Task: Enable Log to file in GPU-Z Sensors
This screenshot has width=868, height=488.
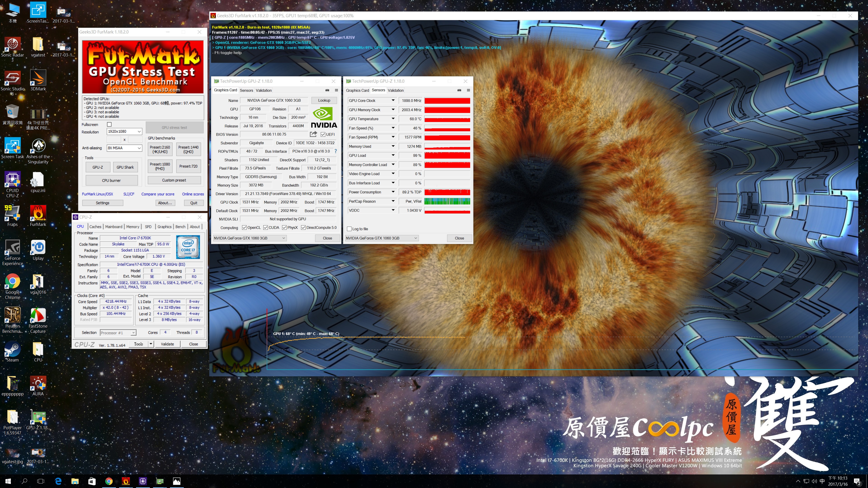Action: click(x=349, y=229)
